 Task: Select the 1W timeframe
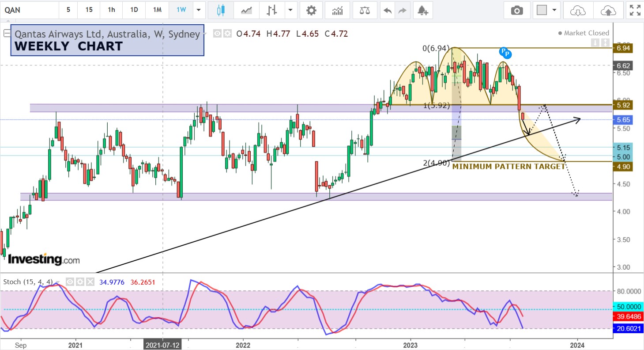coord(181,10)
